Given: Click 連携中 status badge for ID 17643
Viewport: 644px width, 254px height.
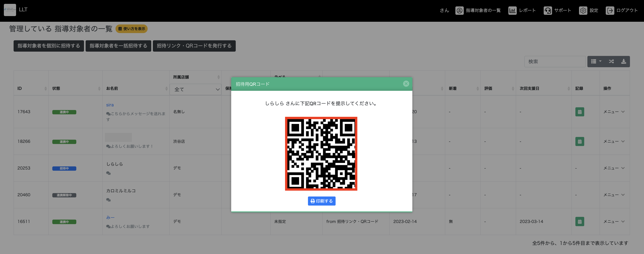Looking at the screenshot, I should (64, 112).
